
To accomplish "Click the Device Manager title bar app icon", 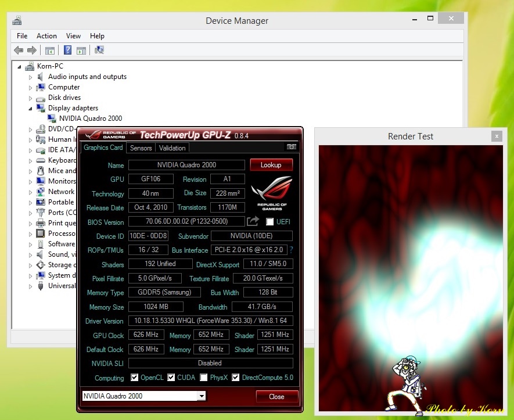I will pyautogui.click(x=17, y=21).
